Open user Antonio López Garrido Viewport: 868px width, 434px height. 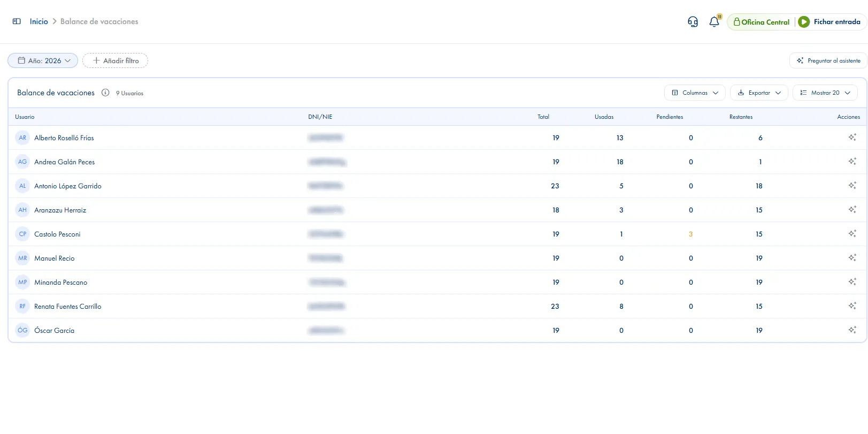click(x=68, y=186)
